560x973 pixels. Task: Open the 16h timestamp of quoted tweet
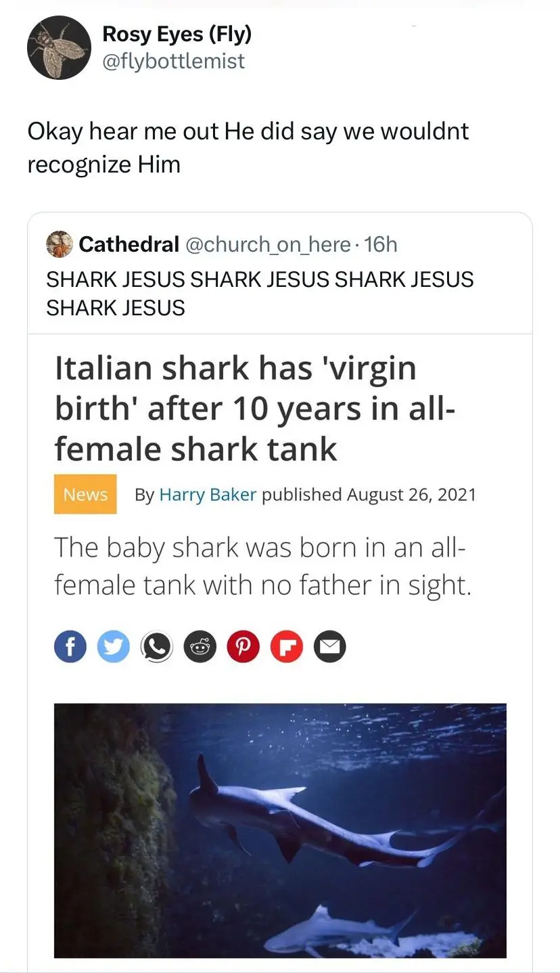point(381,244)
